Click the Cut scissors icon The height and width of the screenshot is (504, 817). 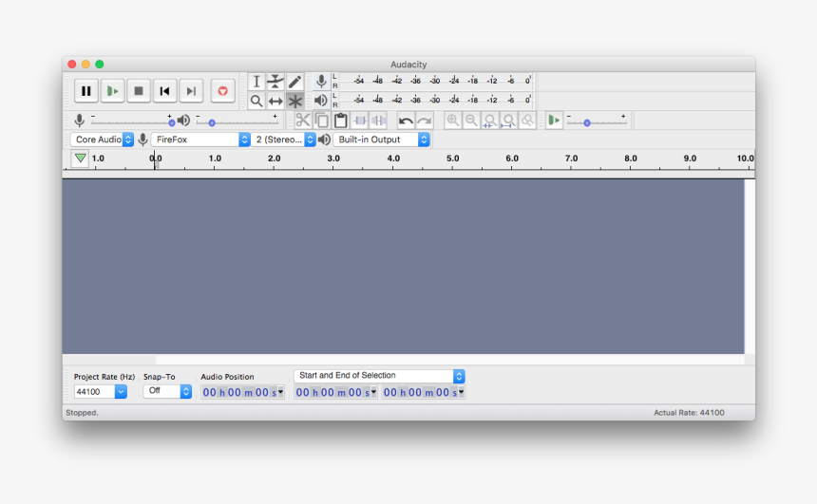point(303,121)
